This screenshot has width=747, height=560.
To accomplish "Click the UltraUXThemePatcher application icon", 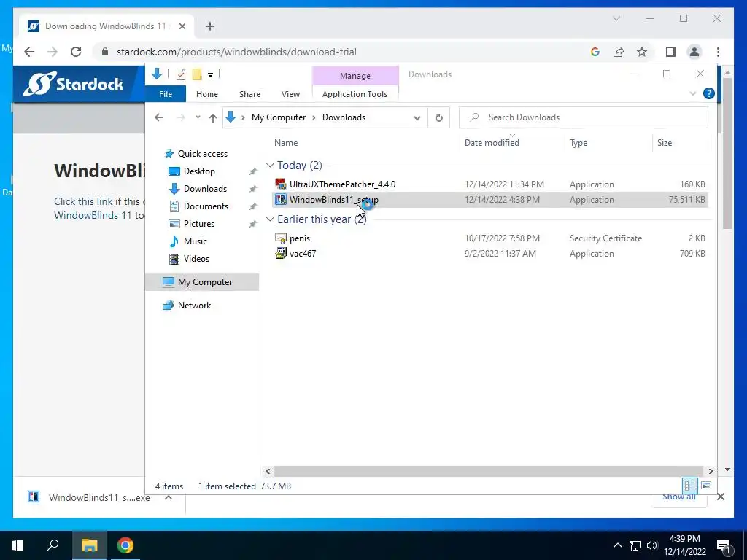I will 281,184.
